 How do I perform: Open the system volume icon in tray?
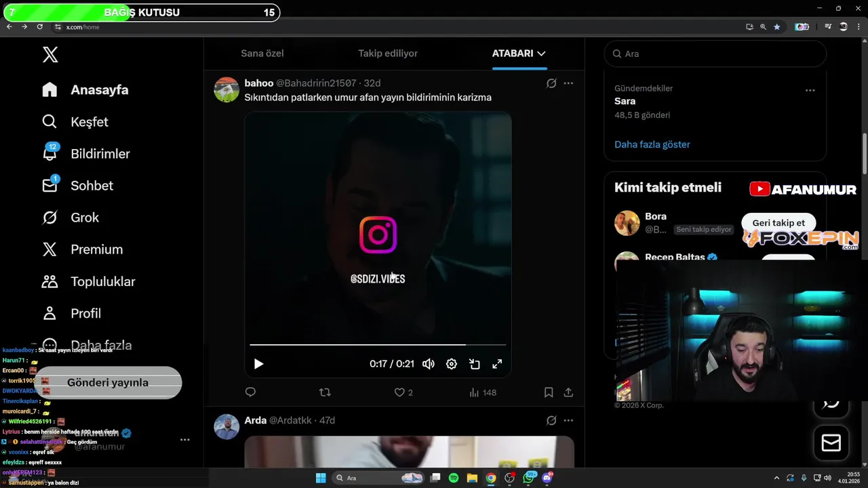tap(828, 478)
